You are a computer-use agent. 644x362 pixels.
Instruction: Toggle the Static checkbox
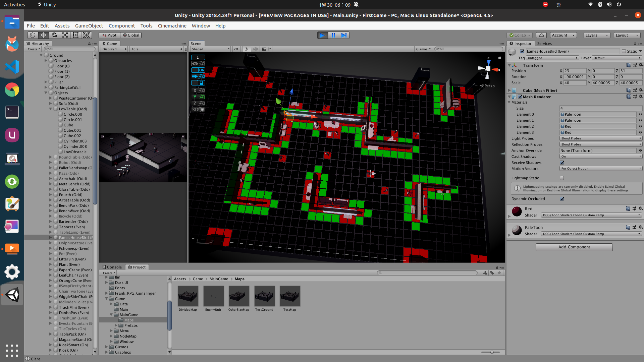tap(624, 51)
